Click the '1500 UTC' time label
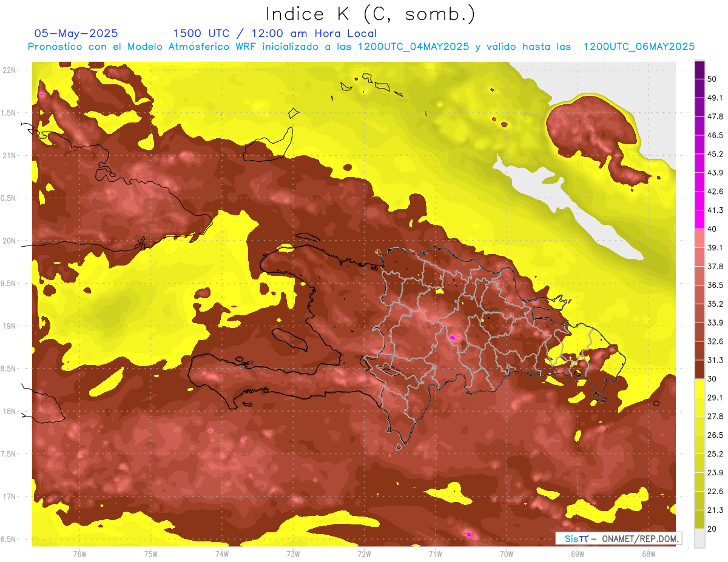Viewport: 728px width, 562px height. [201, 33]
